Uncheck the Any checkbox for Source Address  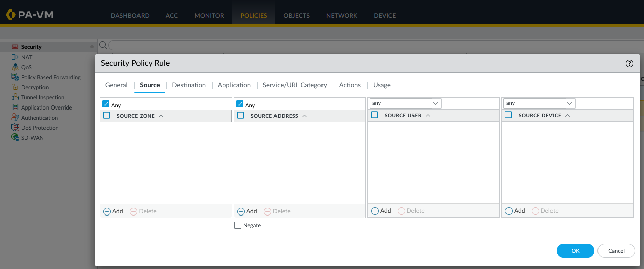pyautogui.click(x=240, y=104)
